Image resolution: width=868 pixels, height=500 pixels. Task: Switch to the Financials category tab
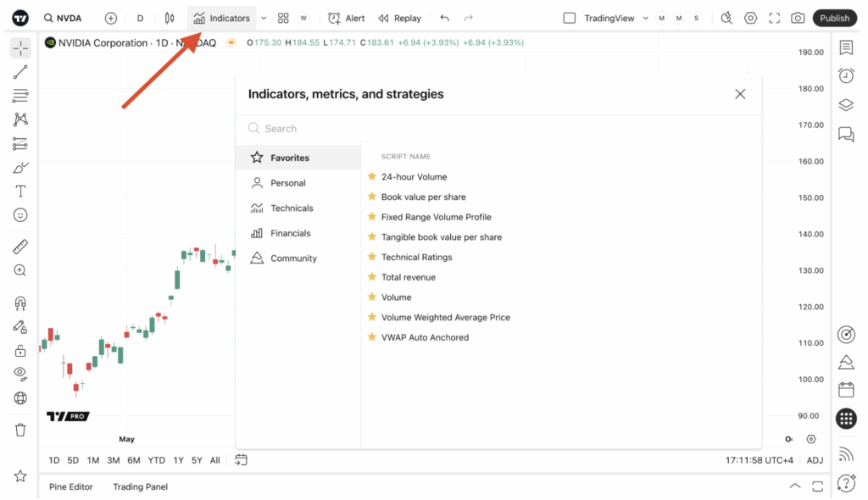point(292,232)
